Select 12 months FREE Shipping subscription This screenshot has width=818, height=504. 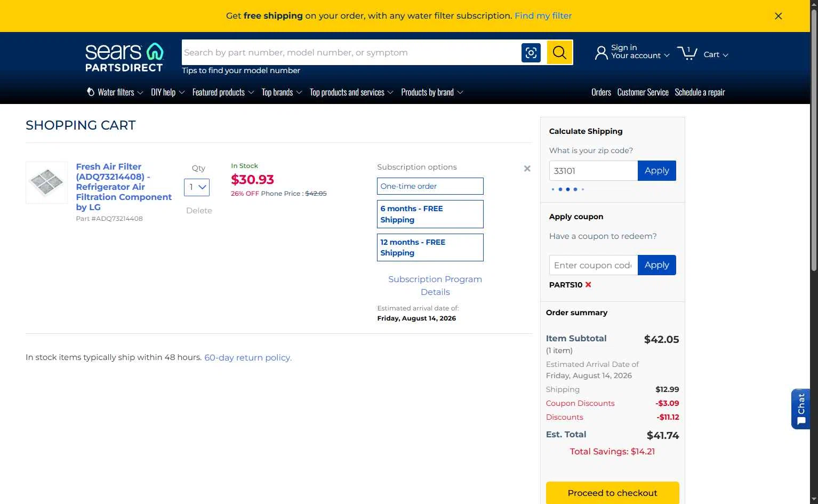(430, 247)
